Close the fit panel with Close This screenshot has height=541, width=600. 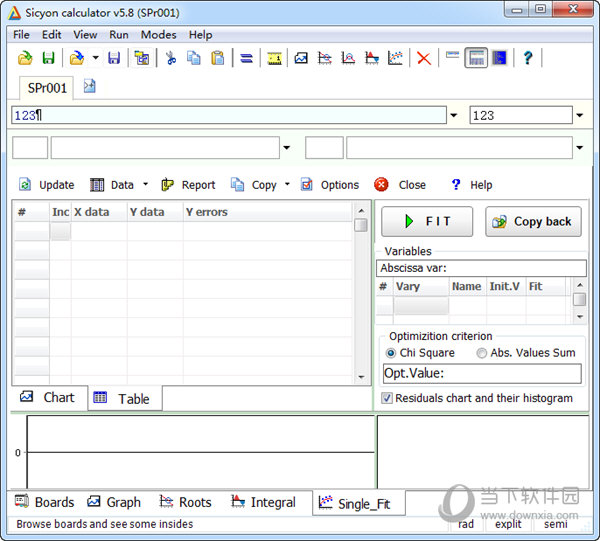click(400, 185)
